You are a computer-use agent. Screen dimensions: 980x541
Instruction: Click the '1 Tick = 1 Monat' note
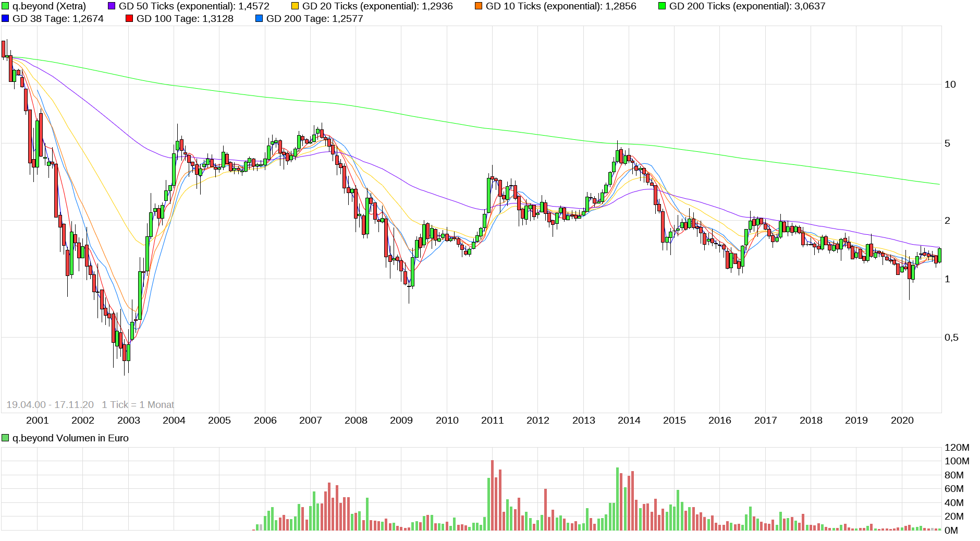click(x=138, y=405)
